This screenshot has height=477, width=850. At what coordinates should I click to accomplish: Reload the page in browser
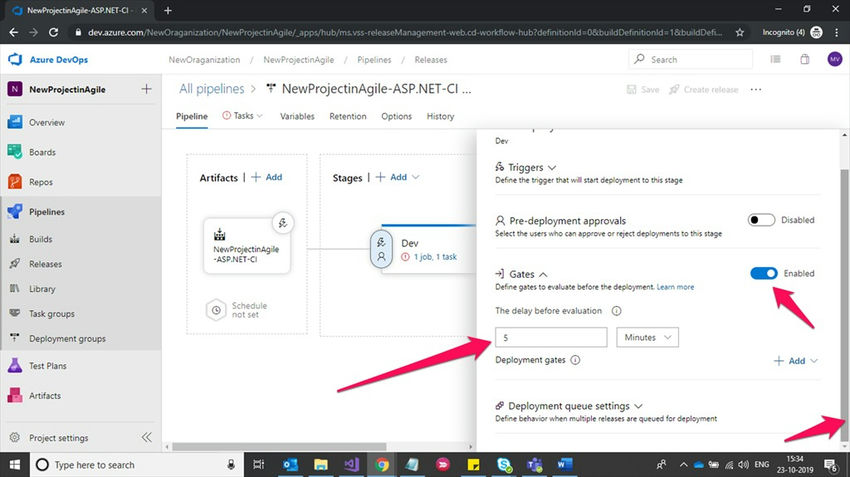[x=53, y=33]
